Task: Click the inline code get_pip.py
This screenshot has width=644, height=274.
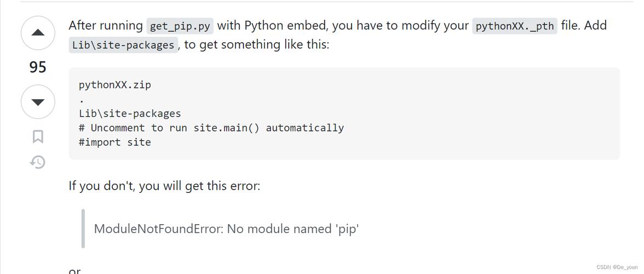Action: [x=180, y=26]
